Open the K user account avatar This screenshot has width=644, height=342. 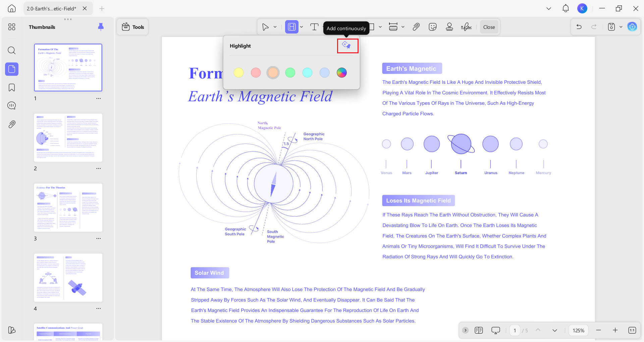(x=582, y=8)
